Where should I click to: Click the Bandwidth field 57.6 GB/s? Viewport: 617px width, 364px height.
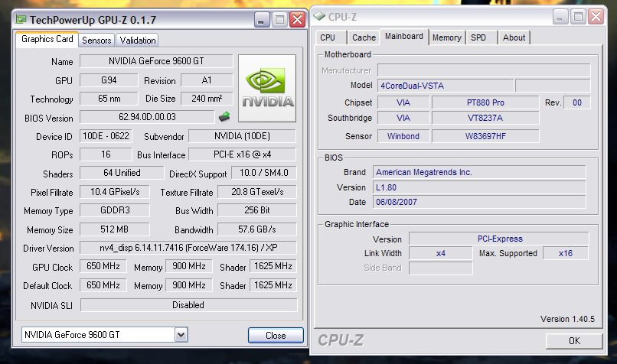pyautogui.click(x=257, y=229)
